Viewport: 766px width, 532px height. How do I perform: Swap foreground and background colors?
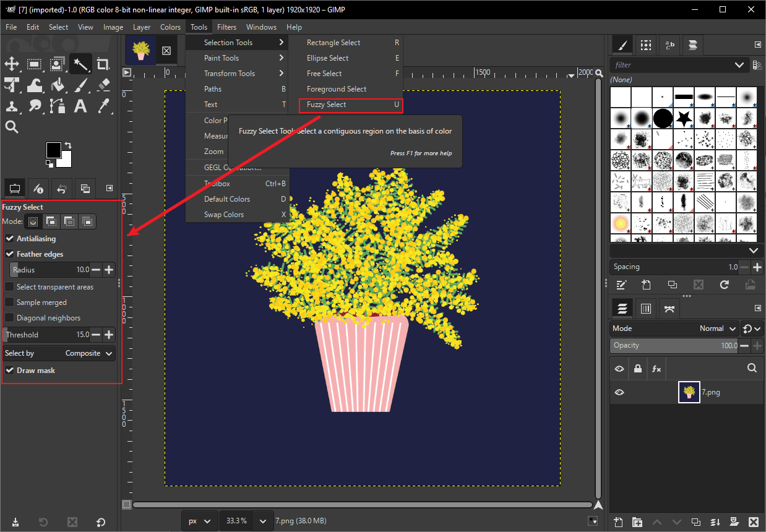(x=68, y=146)
